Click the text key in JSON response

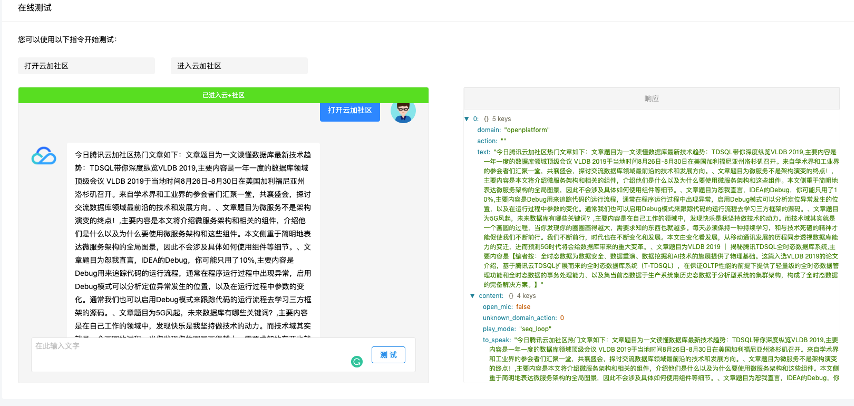(484, 151)
